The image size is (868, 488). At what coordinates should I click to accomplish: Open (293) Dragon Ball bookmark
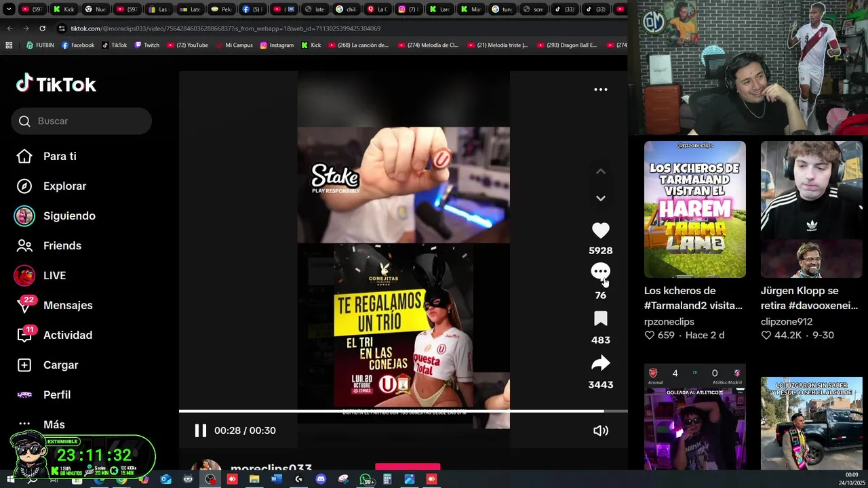click(567, 45)
